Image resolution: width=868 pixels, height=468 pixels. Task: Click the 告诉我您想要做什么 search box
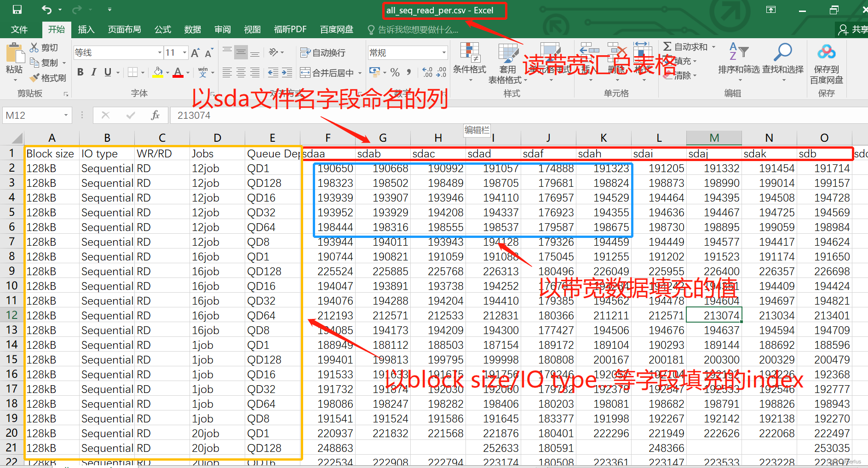413,30
